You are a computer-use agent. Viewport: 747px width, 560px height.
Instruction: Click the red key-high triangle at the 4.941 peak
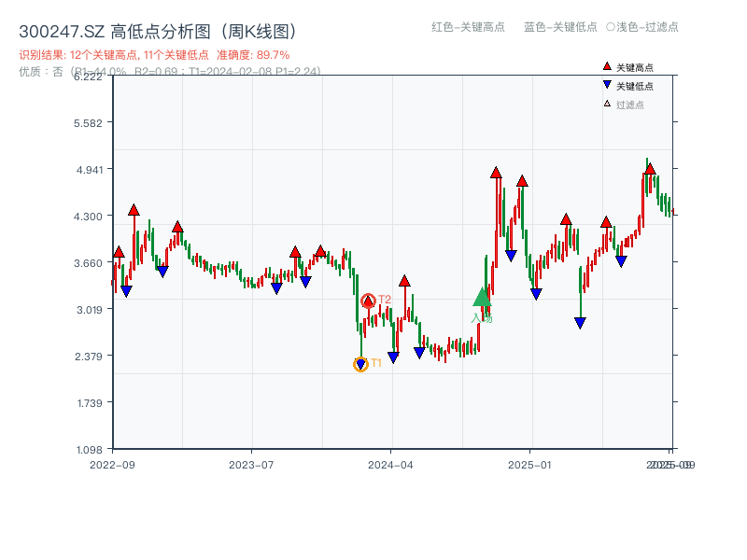[496, 172]
